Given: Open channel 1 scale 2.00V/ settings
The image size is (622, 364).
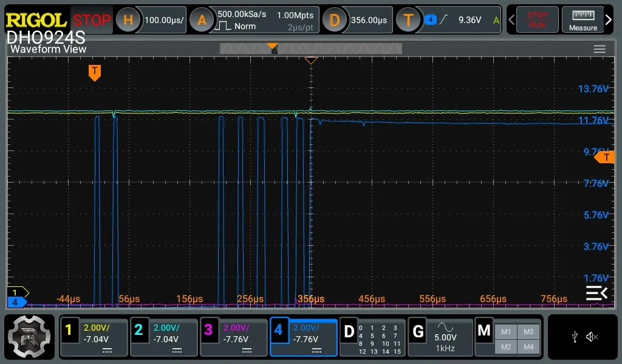Looking at the screenshot, I should [97, 328].
